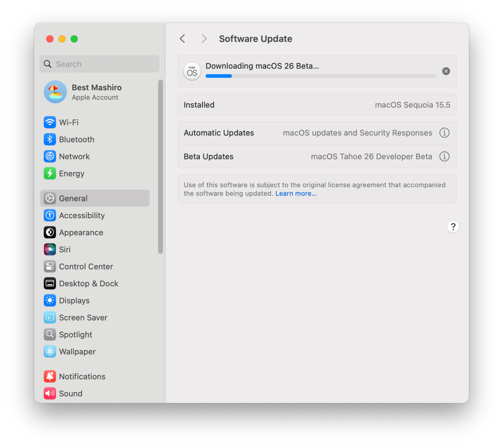Click the Automatic Updates label
Viewport: 503px width, 448px height.
[x=219, y=133]
